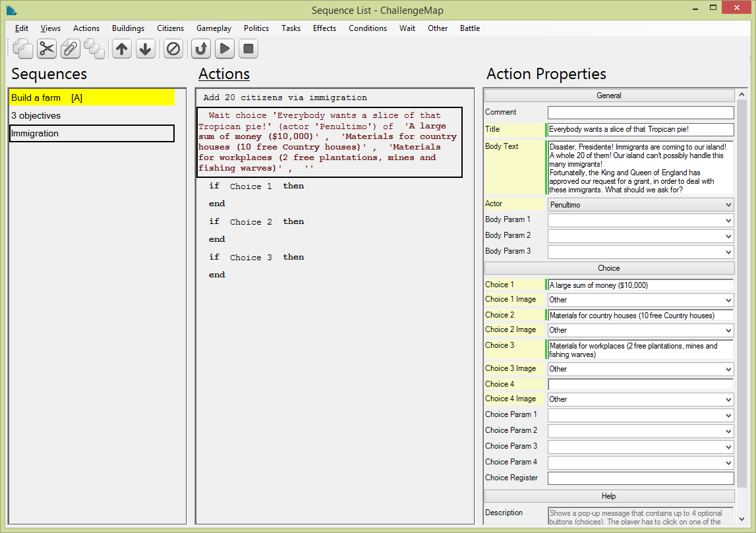Image resolution: width=756 pixels, height=533 pixels.
Task: Open the Actor dropdown showing Penultimo
Action: pos(640,205)
